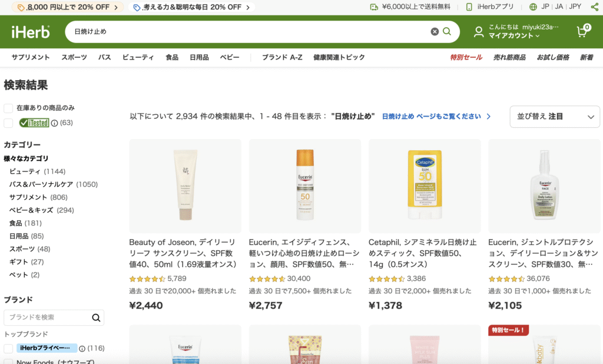Click the iTested info icon
The width and height of the screenshot is (603, 364).
click(54, 123)
